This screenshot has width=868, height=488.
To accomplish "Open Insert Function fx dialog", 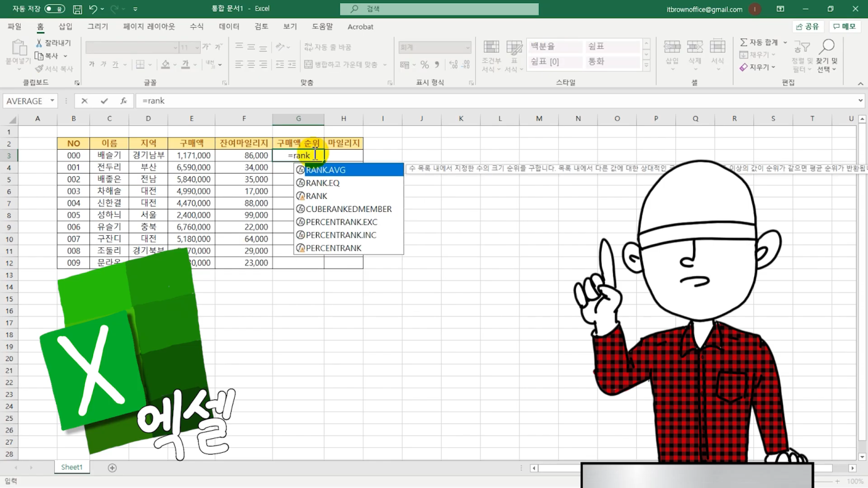I will (123, 101).
